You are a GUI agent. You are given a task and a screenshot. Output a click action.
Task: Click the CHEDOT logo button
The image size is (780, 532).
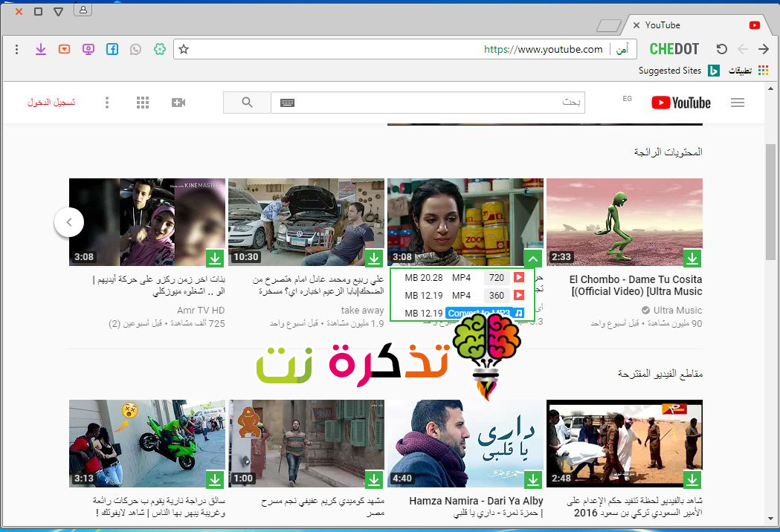(674, 49)
